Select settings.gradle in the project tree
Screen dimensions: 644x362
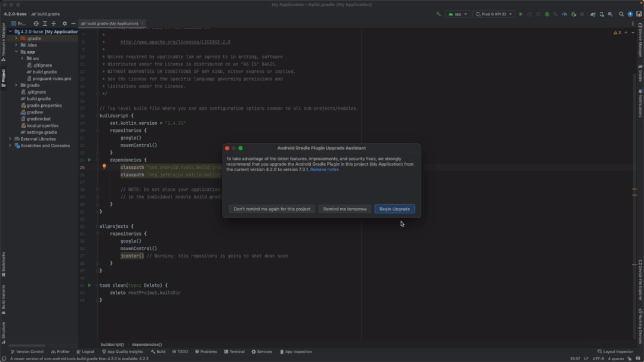(x=42, y=132)
